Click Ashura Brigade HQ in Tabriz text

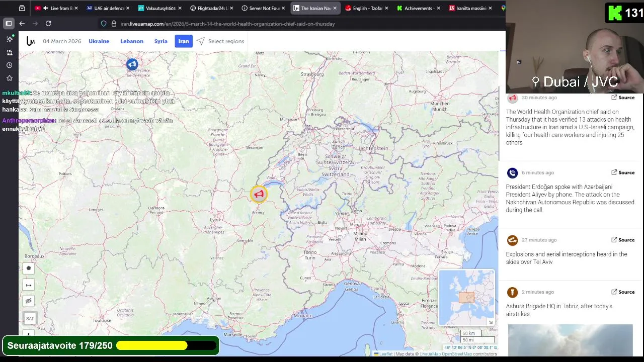click(559, 310)
